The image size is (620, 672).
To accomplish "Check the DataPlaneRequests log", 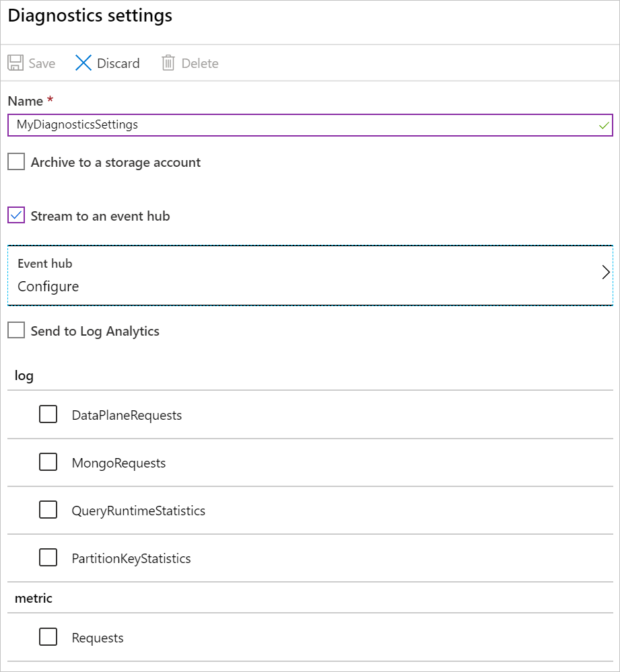I will tap(48, 414).
